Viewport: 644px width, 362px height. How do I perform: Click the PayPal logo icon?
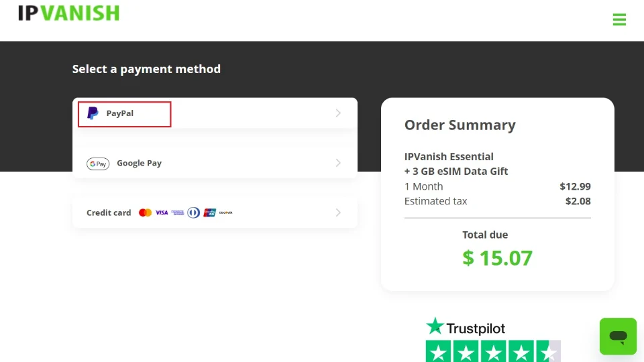click(x=93, y=113)
